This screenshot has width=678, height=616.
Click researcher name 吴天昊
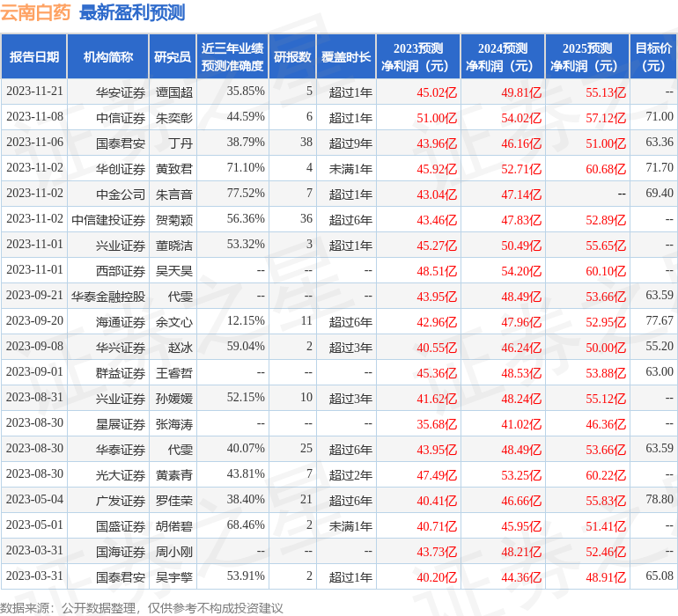[x=173, y=271]
